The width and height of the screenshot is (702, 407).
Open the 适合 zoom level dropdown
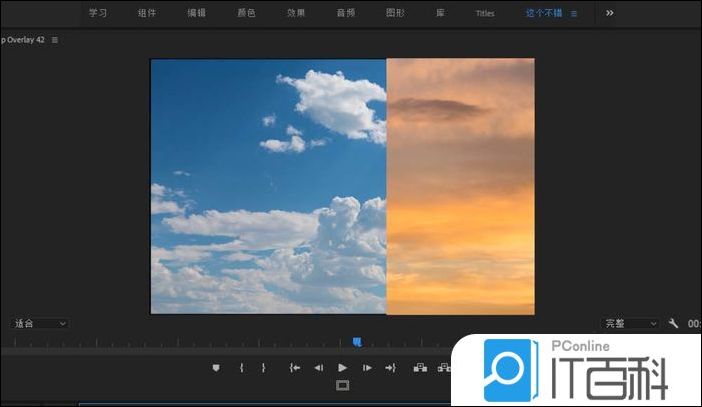pyautogui.click(x=40, y=324)
